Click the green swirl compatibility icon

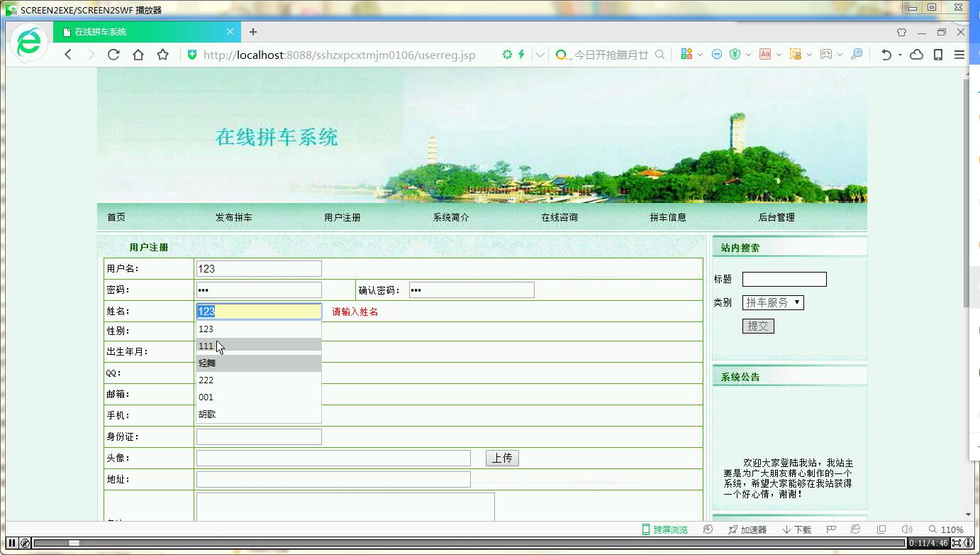click(507, 55)
